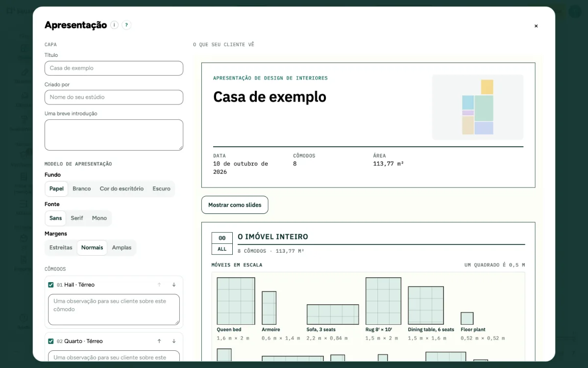
Task: Open the help question-mark icon
Action: coord(126,25)
